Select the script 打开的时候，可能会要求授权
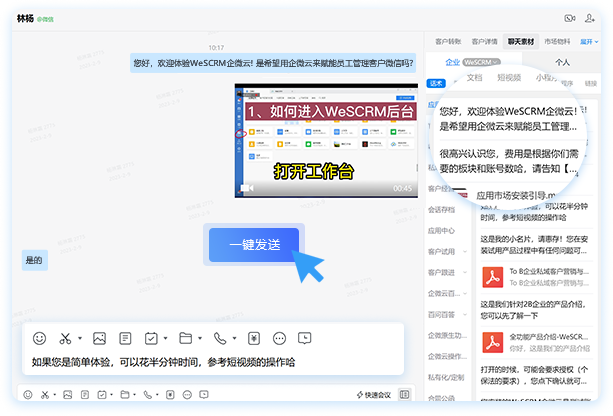Viewport: 613px width, 416px height. [x=534, y=375]
